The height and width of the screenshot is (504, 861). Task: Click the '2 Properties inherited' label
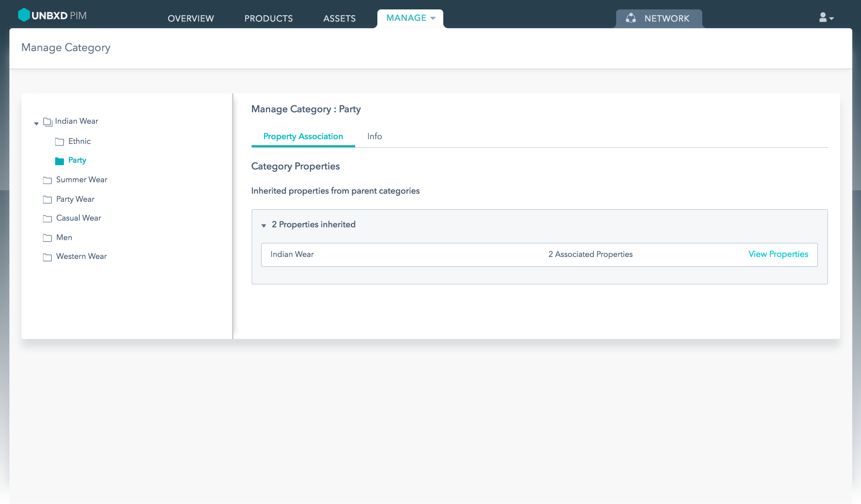pyautogui.click(x=314, y=225)
